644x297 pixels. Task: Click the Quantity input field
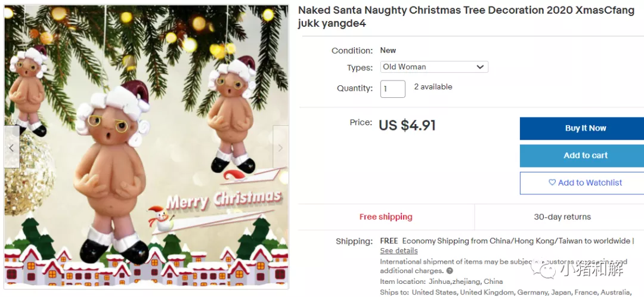click(392, 89)
